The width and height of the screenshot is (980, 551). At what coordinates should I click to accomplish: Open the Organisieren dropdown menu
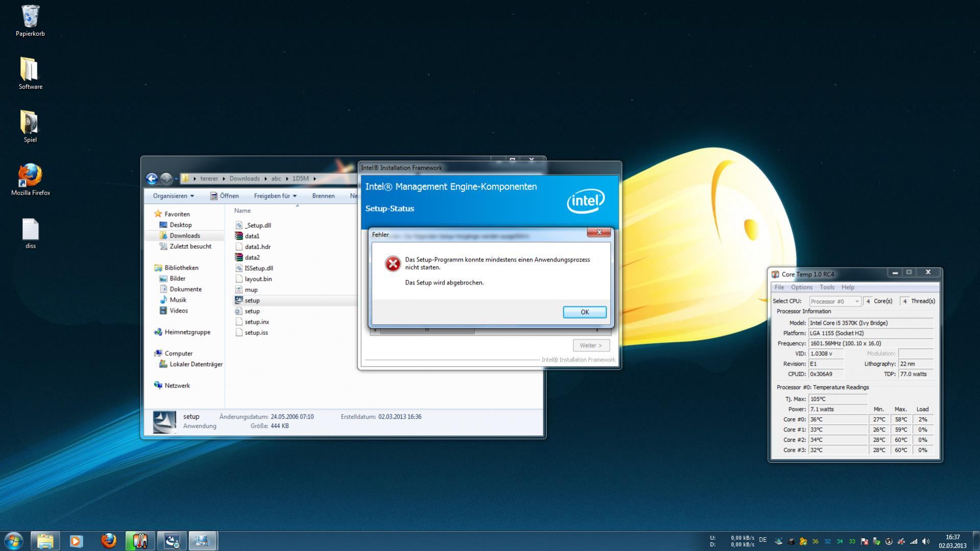pyautogui.click(x=173, y=196)
